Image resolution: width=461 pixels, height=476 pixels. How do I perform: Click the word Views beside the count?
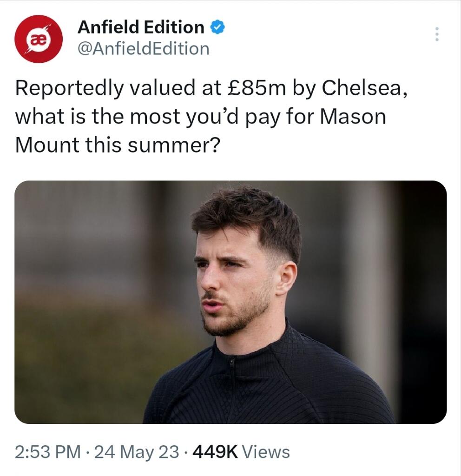[266, 451]
